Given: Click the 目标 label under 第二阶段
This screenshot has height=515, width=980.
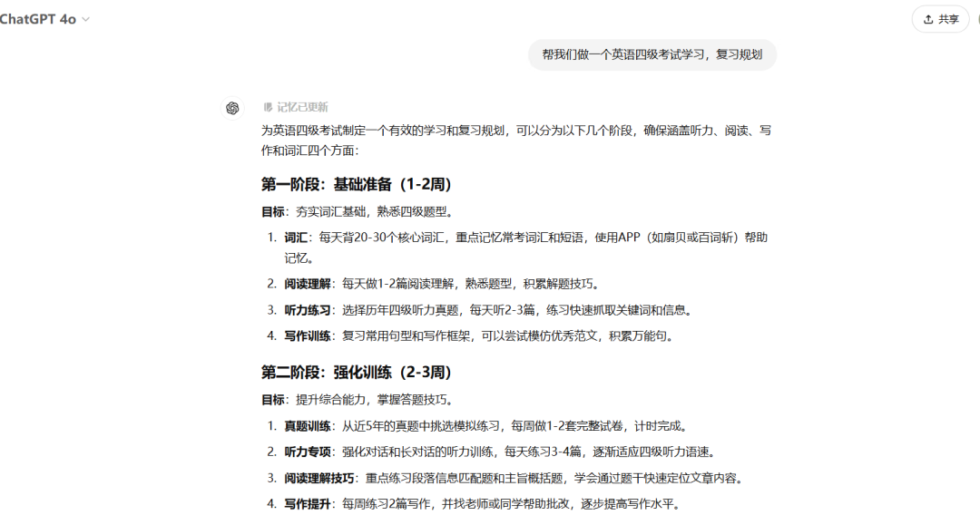Looking at the screenshot, I should [x=273, y=400].
